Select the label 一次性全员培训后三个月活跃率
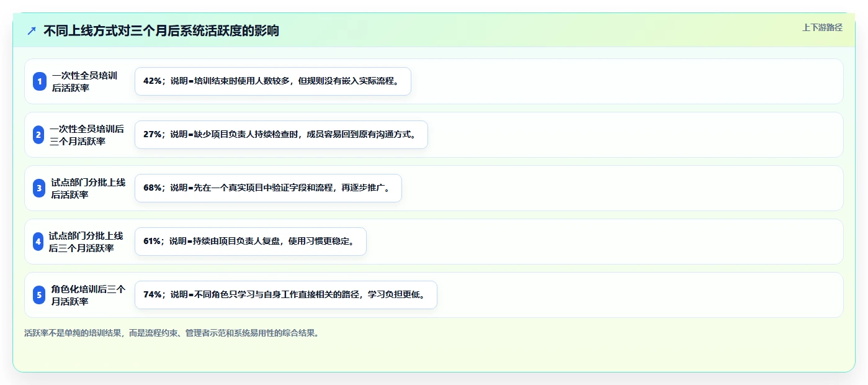This screenshot has height=385, width=868. point(87,135)
